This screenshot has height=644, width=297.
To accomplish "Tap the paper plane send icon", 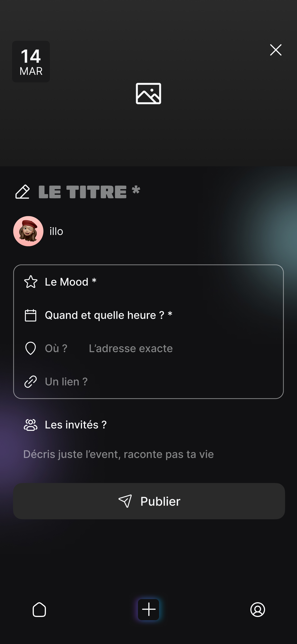I will (x=125, y=501).
